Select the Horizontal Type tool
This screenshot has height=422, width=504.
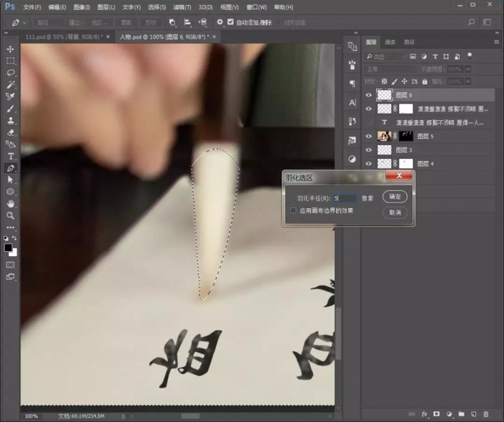(x=10, y=157)
